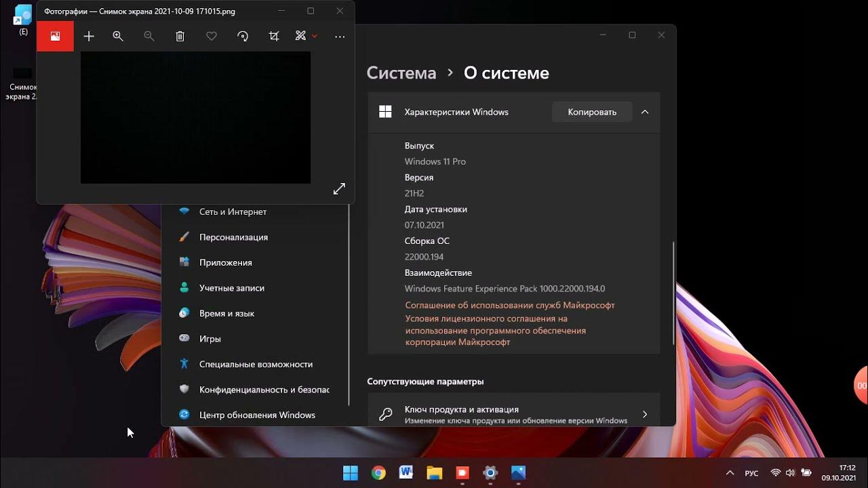Click the black photo preview image

coord(195,117)
